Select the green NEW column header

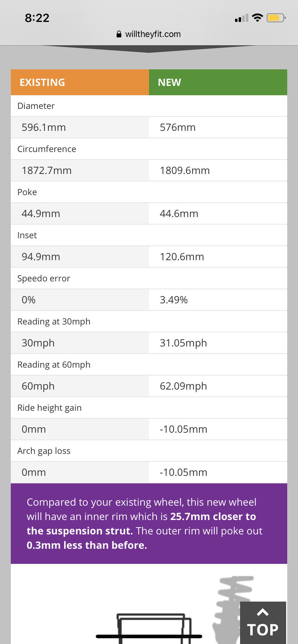[x=218, y=82]
